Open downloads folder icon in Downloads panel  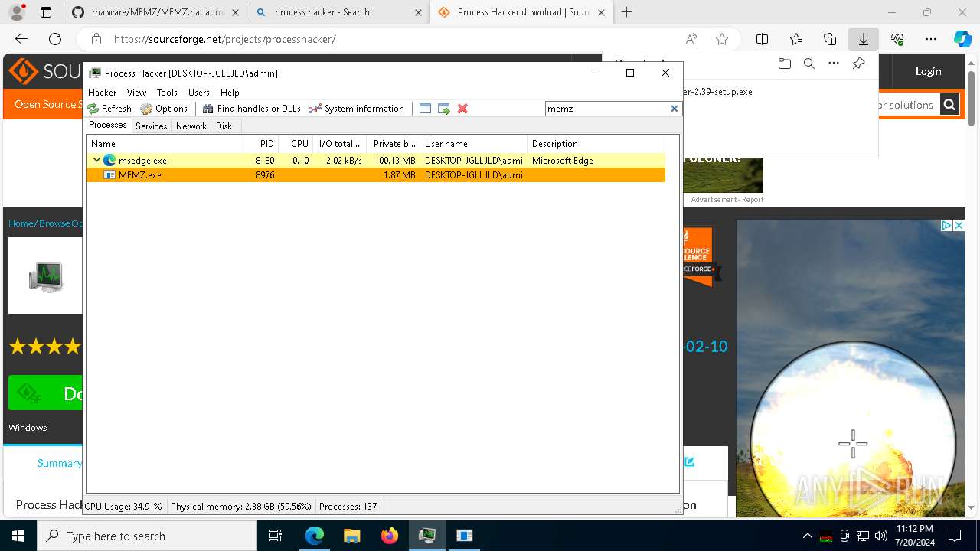pyautogui.click(x=784, y=64)
